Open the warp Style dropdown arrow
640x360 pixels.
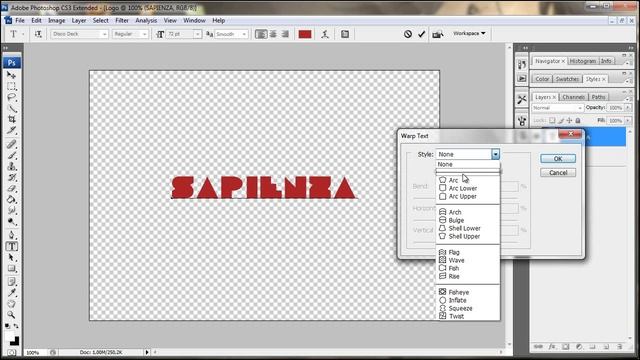tap(495, 154)
